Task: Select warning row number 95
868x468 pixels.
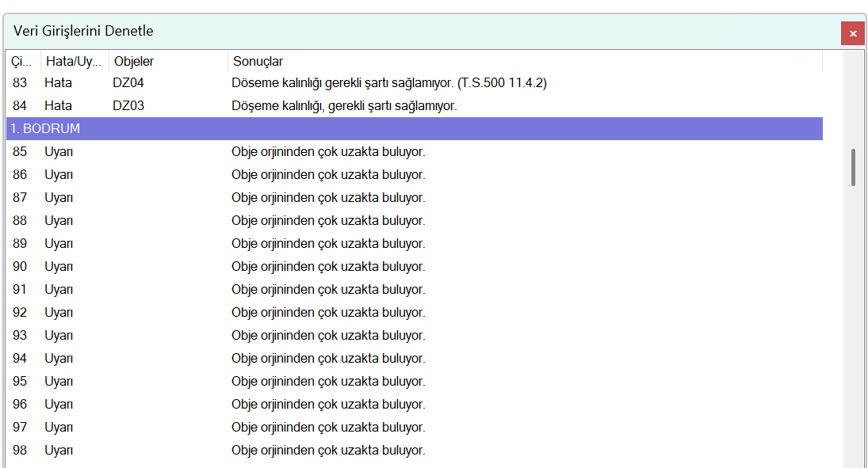Action: 415,381
